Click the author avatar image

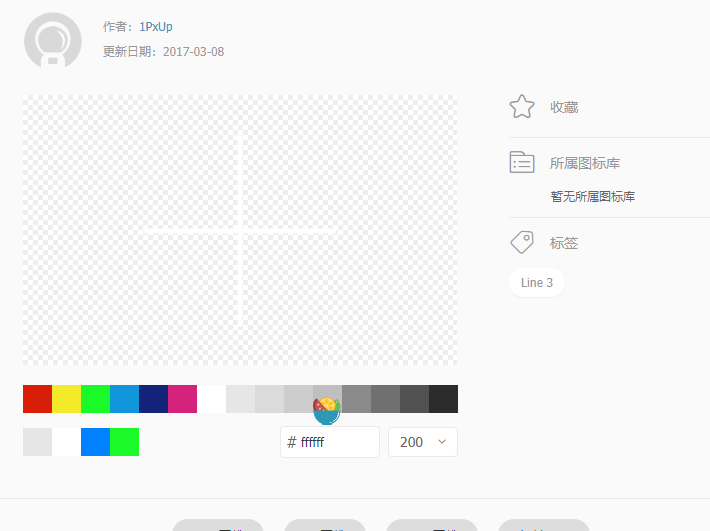[x=53, y=40]
